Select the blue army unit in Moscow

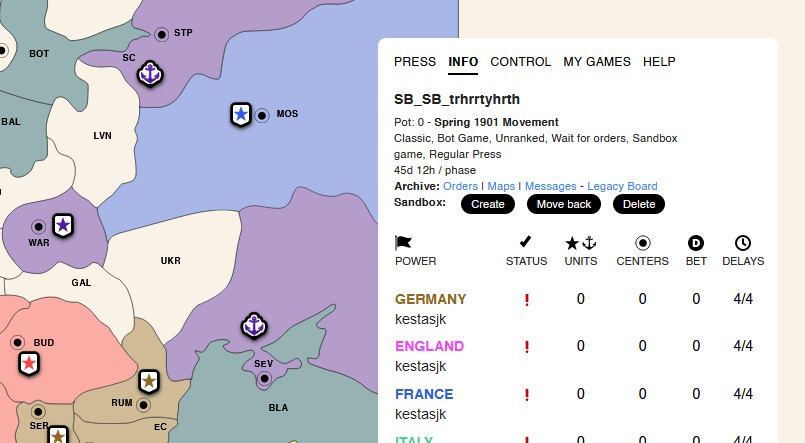241,114
